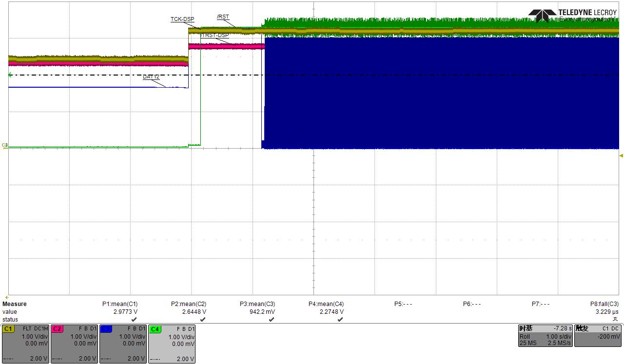This screenshot has width=624, height=364.
Task: Select the P2:mean(C2) measurement
Action: [189, 304]
